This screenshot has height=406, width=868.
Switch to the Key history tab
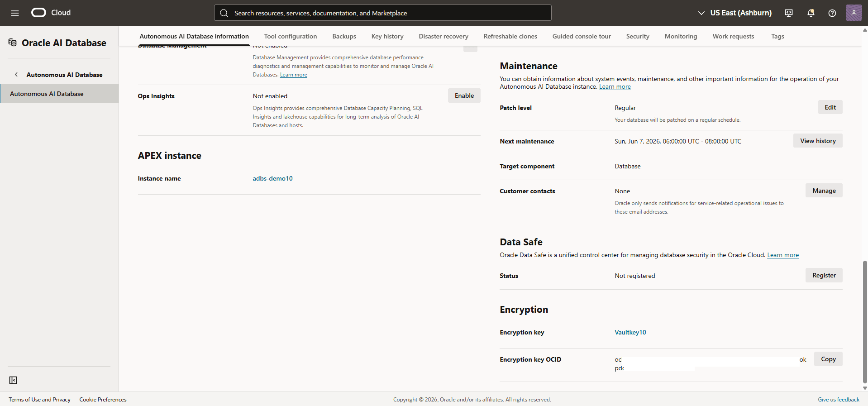tap(387, 36)
